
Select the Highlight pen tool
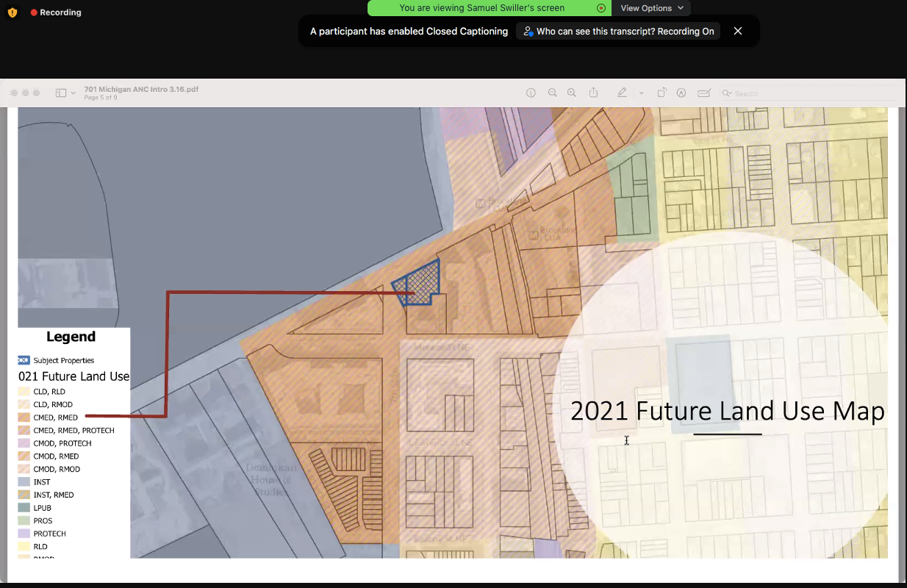tap(623, 93)
